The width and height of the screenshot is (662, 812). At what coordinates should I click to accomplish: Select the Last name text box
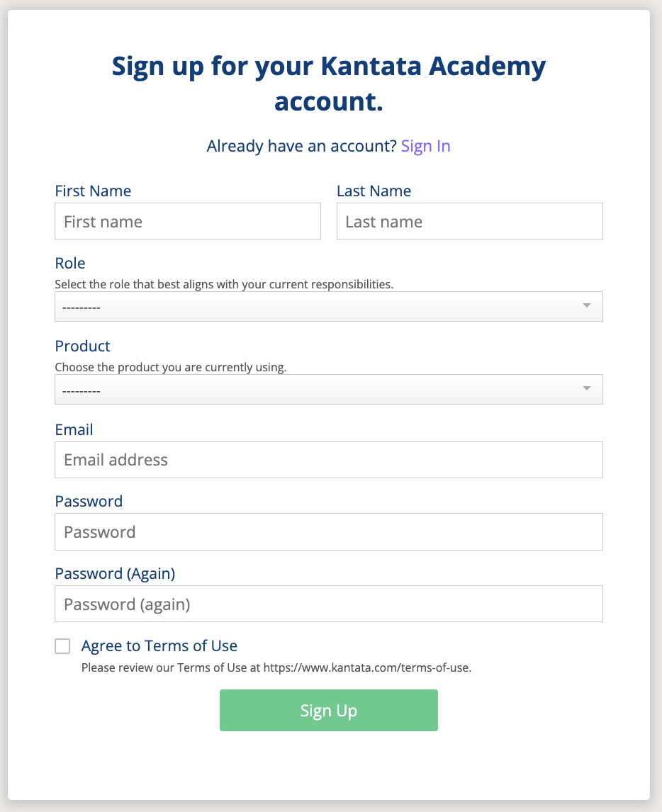coord(469,221)
